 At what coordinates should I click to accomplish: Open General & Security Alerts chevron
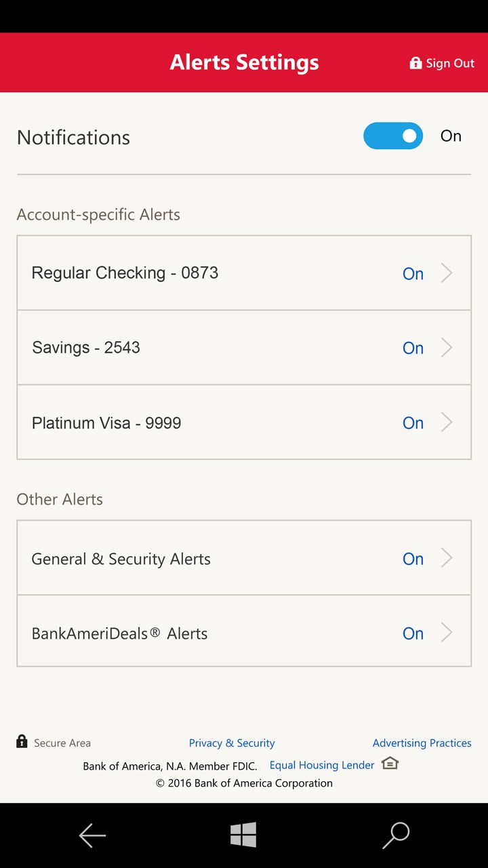[x=447, y=558]
